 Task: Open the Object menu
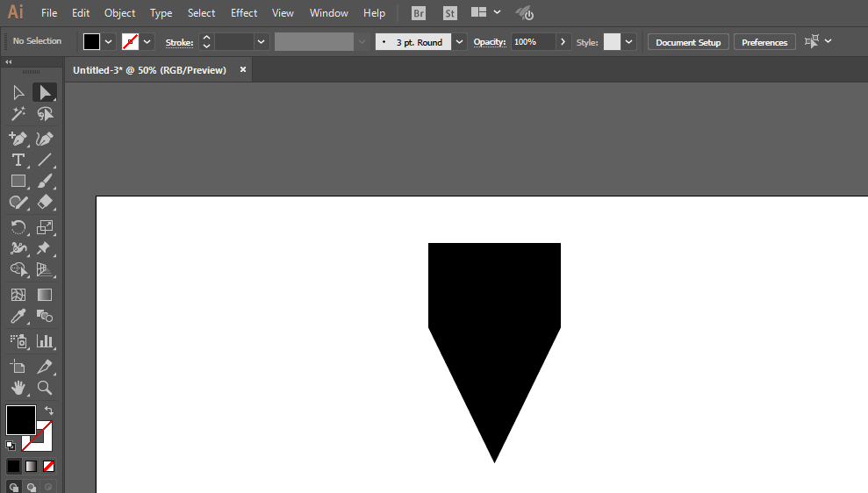click(119, 13)
